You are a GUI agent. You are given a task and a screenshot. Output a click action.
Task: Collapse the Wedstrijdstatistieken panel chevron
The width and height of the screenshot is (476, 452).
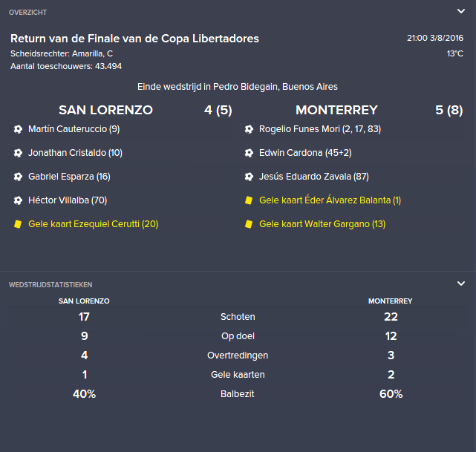[x=461, y=284]
